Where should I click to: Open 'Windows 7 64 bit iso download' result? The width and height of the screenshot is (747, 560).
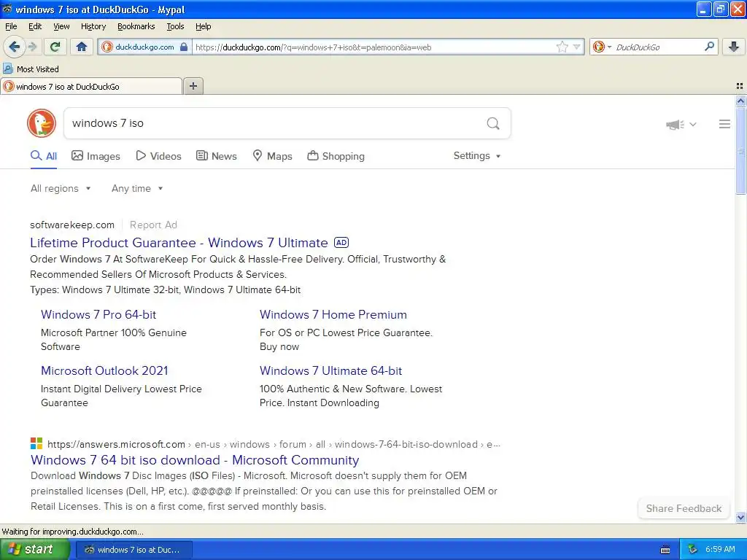pyautogui.click(x=195, y=460)
